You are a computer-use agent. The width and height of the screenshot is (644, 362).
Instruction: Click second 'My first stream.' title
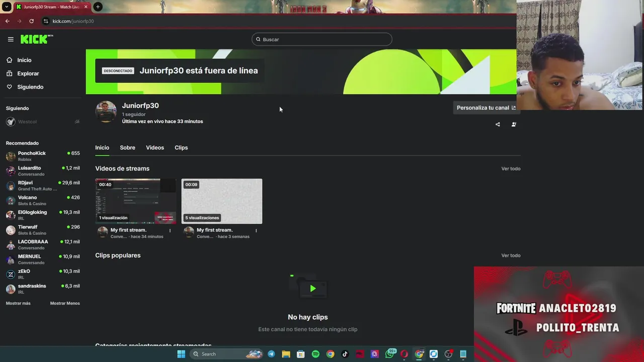point(214,230)
